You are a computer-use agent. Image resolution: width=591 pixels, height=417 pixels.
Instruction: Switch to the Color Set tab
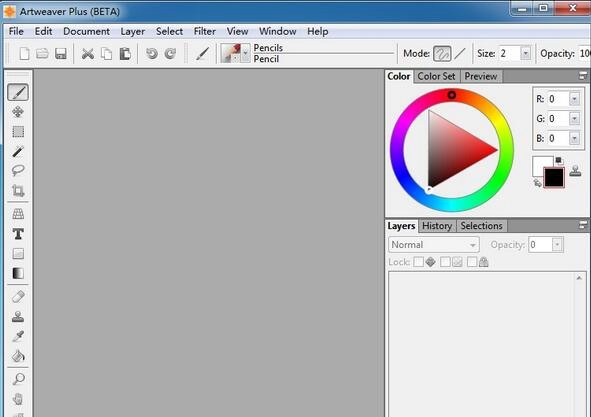pyautogui.click(x=436, y=76)
